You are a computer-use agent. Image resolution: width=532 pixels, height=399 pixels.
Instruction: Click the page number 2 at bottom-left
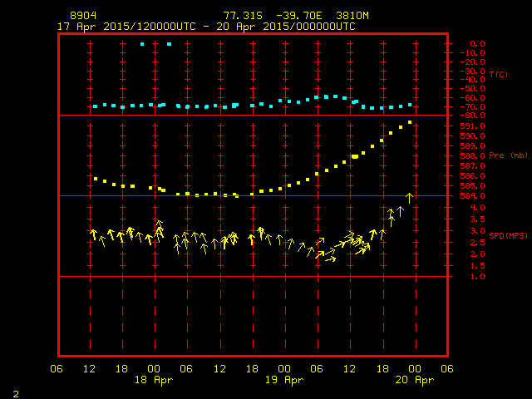click(x=15, y=392)
